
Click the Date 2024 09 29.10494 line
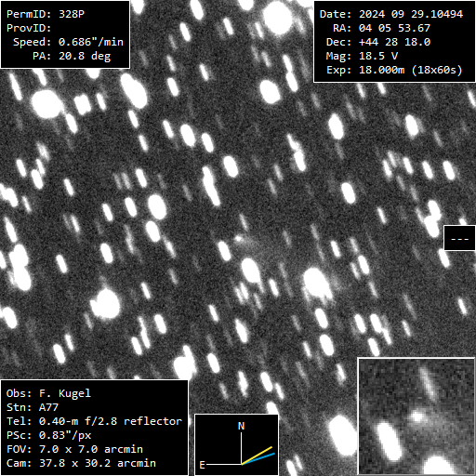391,14
